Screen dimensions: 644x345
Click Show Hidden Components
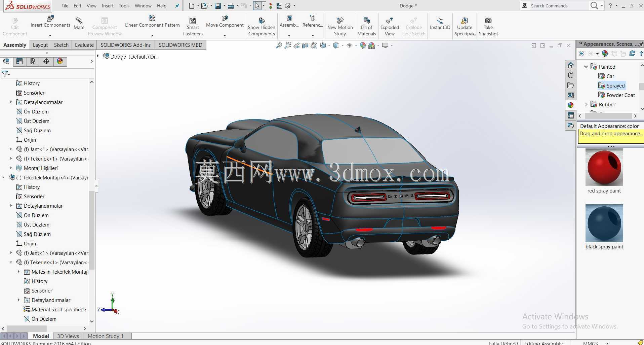pos(261,27)
